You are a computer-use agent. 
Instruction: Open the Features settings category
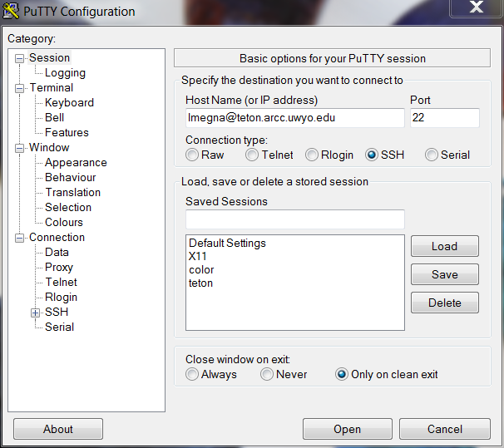coord(67,133)
